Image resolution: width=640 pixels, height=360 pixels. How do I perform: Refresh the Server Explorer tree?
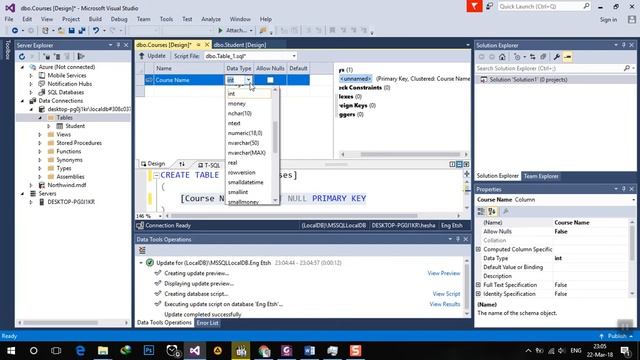tap(22, 56)
